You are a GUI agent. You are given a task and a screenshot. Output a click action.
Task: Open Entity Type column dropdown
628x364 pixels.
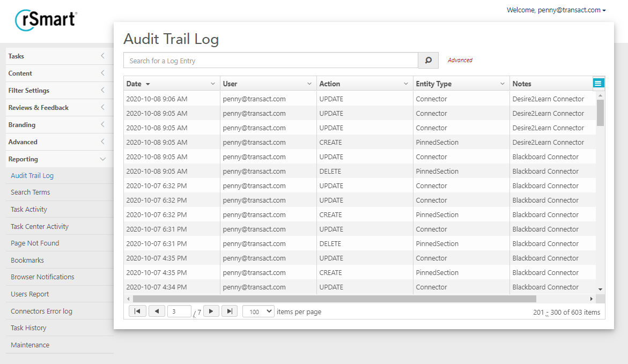coord(503,84)
